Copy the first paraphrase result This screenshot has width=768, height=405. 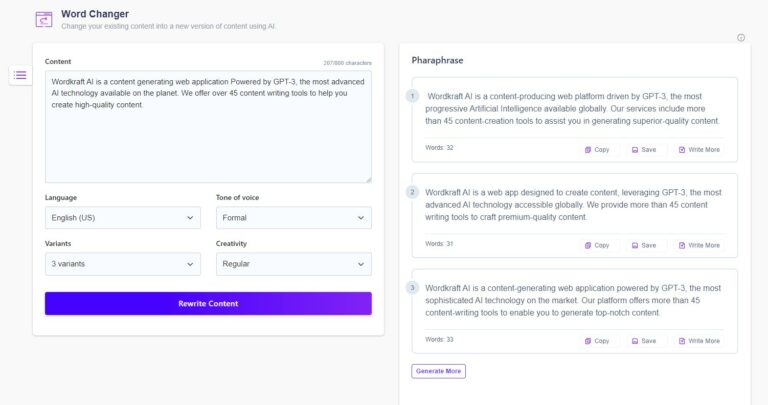coord(597,149)
